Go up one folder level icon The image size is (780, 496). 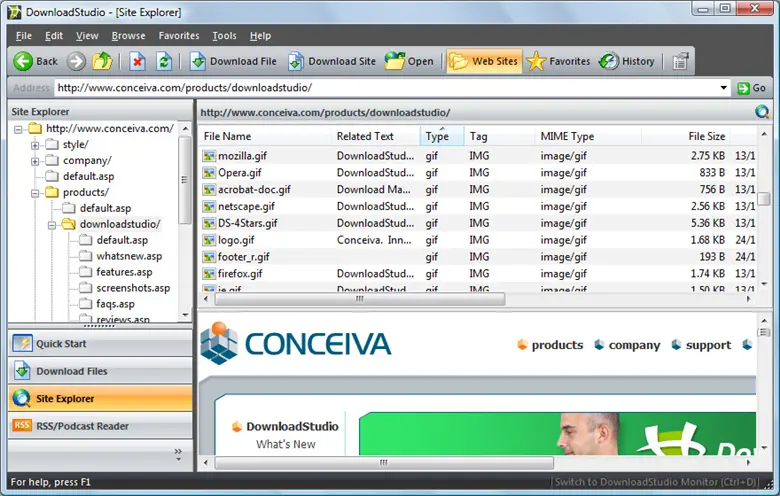(x=102, y=62)
